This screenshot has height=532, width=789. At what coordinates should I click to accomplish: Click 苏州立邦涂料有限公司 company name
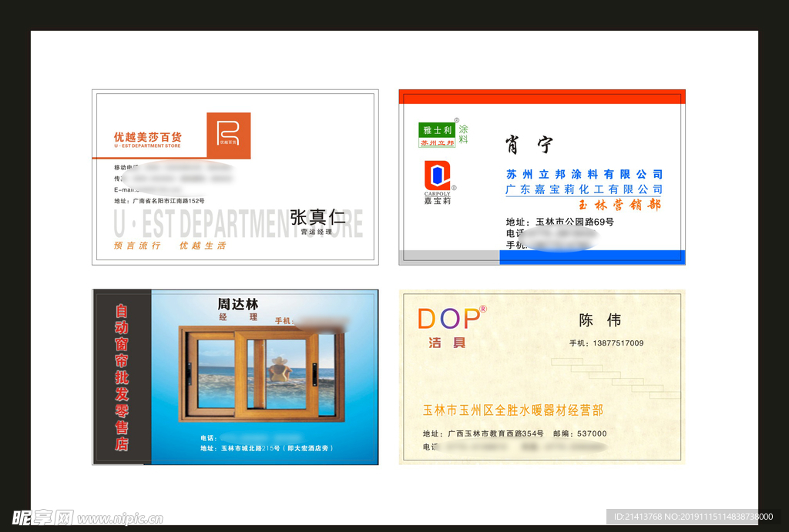click(x=584, y=174)
